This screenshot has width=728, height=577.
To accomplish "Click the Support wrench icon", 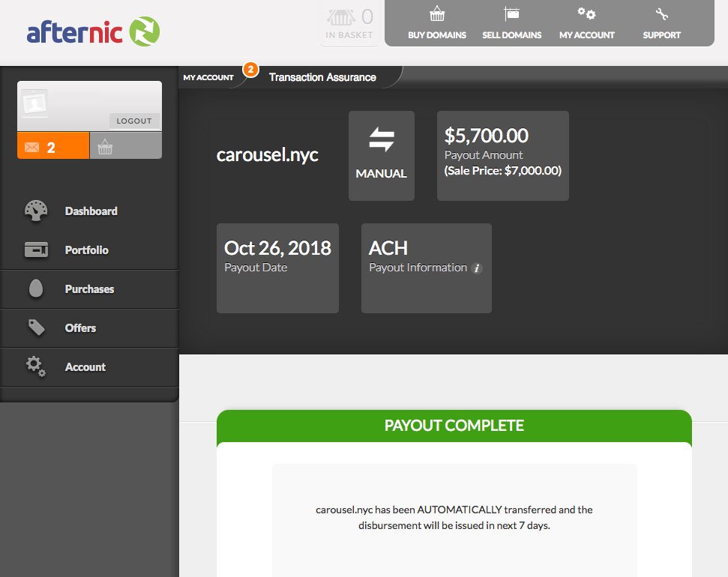I will pyautogui.click(x=661, y=14).
